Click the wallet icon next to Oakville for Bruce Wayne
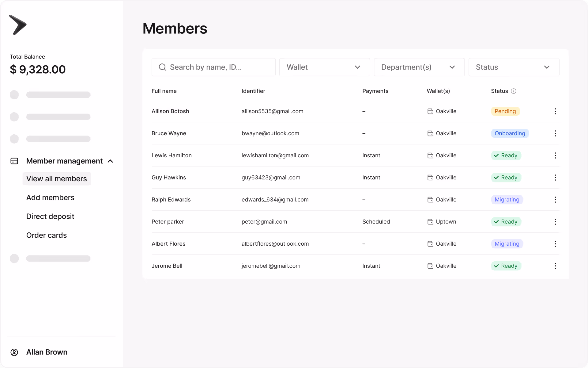 point(430,133)
